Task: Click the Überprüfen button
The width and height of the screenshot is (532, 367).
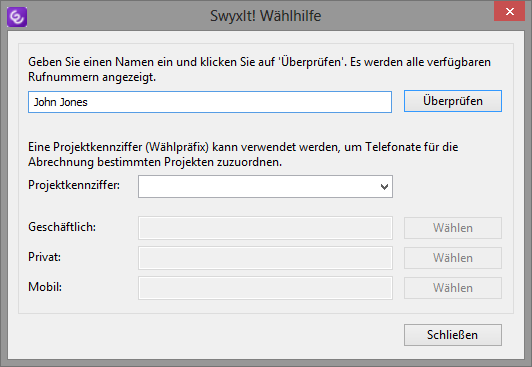Action: (x=453, y=101)
